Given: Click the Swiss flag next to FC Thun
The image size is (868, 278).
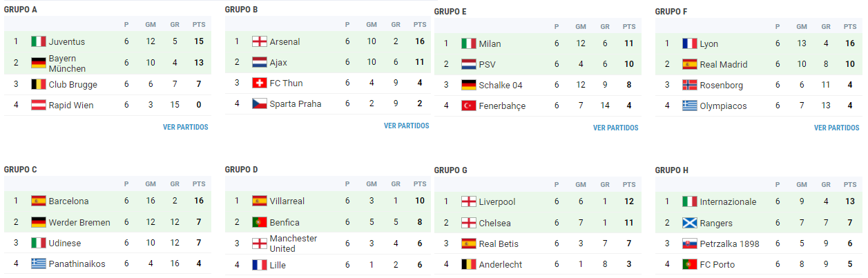Looking at the screenshot, I should (x=260, y=83).
